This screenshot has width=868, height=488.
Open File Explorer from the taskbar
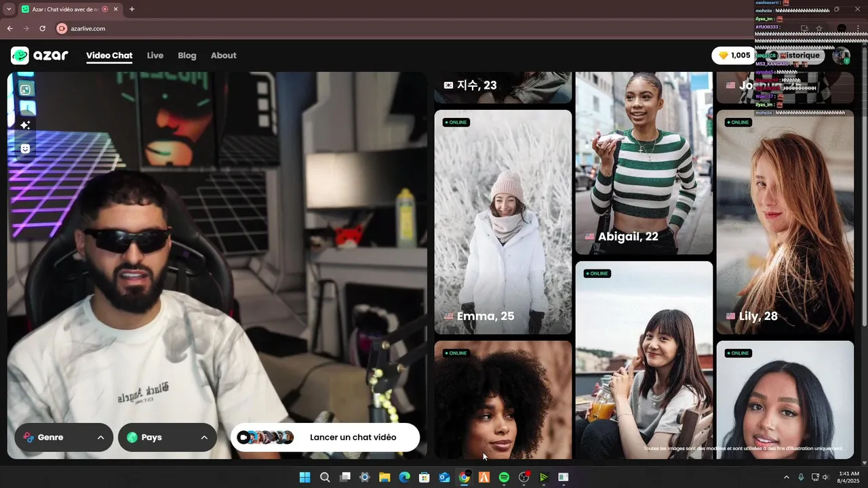tap(384, 477)
